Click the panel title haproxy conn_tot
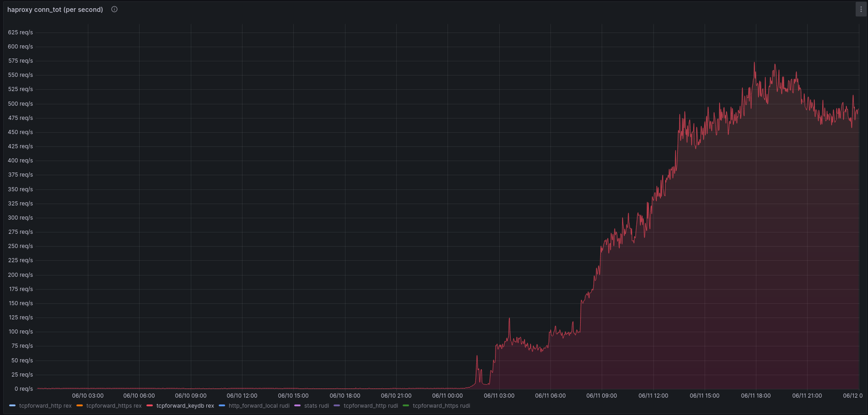The image size is (868, 415). pyautogui.click(x=55, y=10)
